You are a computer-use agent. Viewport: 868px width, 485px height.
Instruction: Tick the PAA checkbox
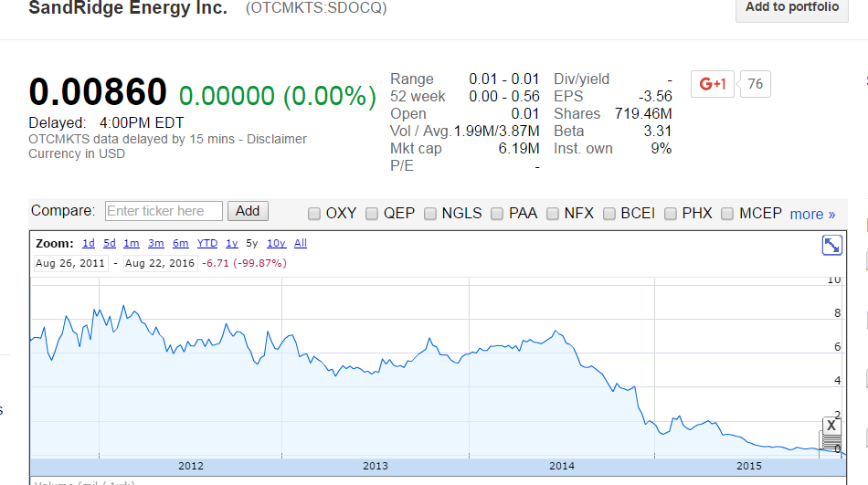point(498,214)
